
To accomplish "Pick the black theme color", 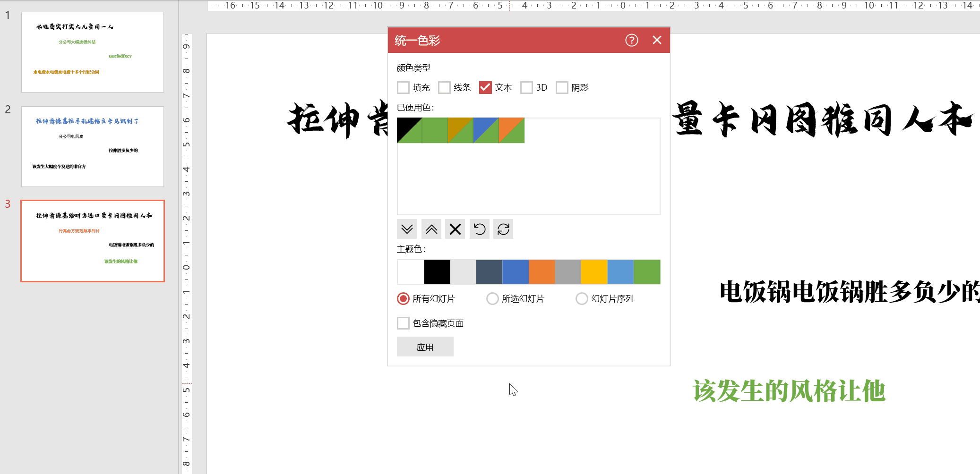I will click(437, 272).
